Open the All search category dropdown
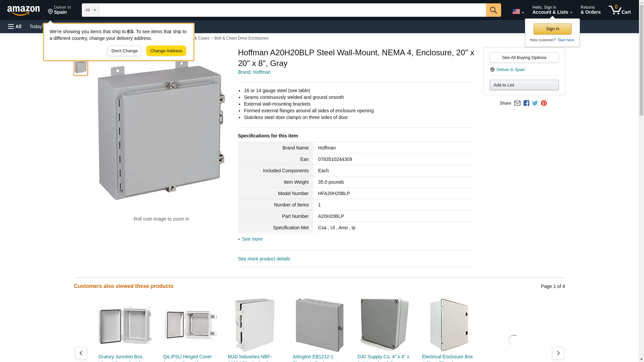 pos(90,10)
